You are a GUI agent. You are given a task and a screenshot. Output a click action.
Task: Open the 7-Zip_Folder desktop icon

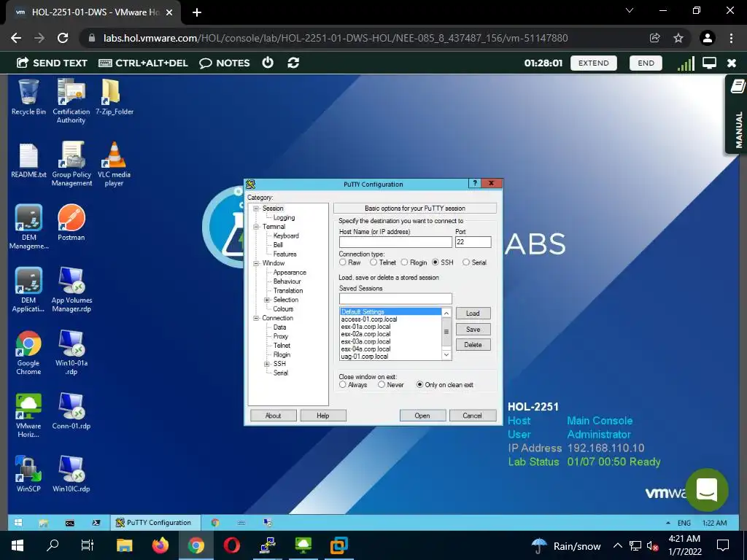pyautogui.click(x=115, y=97)
